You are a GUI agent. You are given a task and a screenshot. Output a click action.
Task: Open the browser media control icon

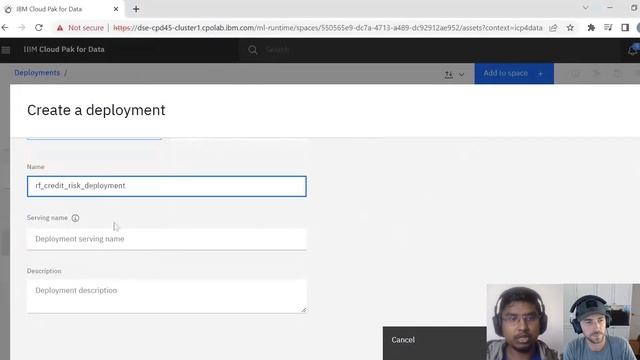coord(608,28)
